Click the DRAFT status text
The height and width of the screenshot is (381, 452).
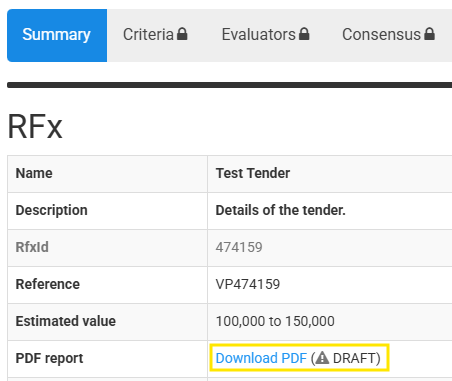[354, 358]
